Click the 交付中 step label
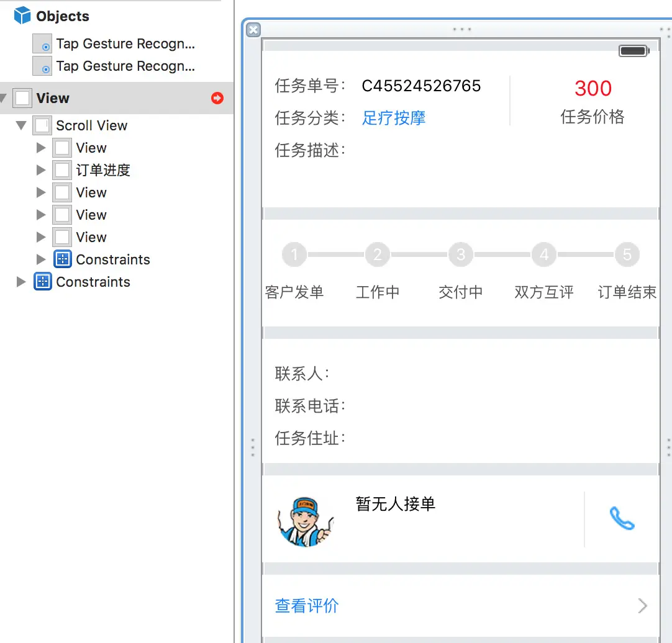Viewport: 672px width, 643px height. coord(461,292)
